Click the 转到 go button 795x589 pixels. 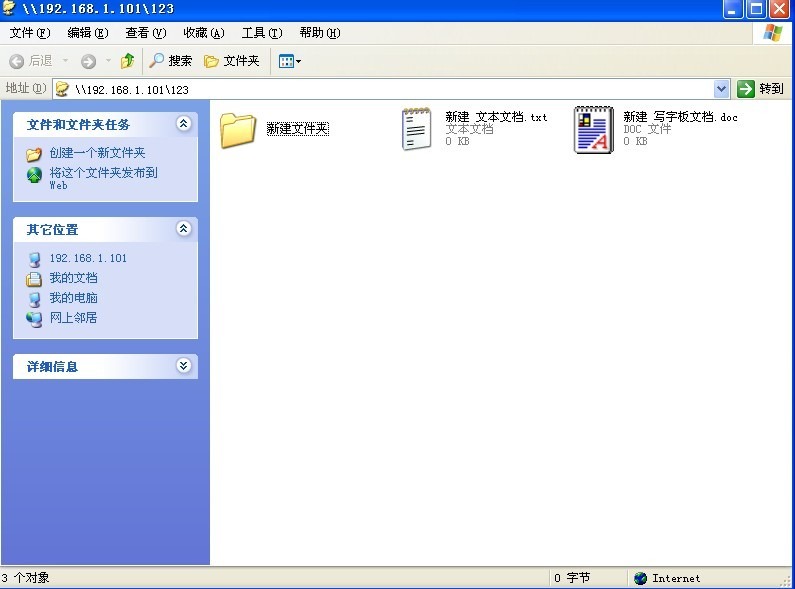point(761,89)
